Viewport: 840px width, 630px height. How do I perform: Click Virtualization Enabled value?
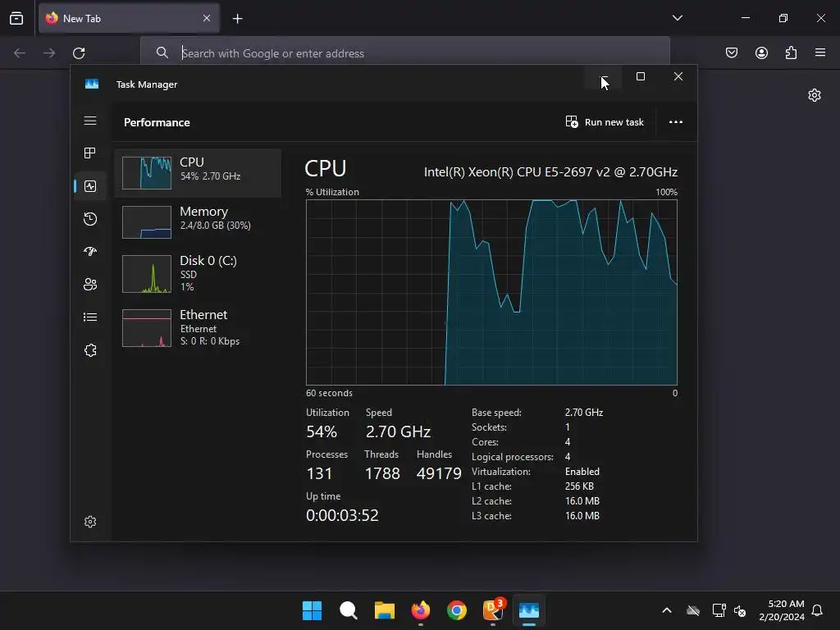[582, 472]
